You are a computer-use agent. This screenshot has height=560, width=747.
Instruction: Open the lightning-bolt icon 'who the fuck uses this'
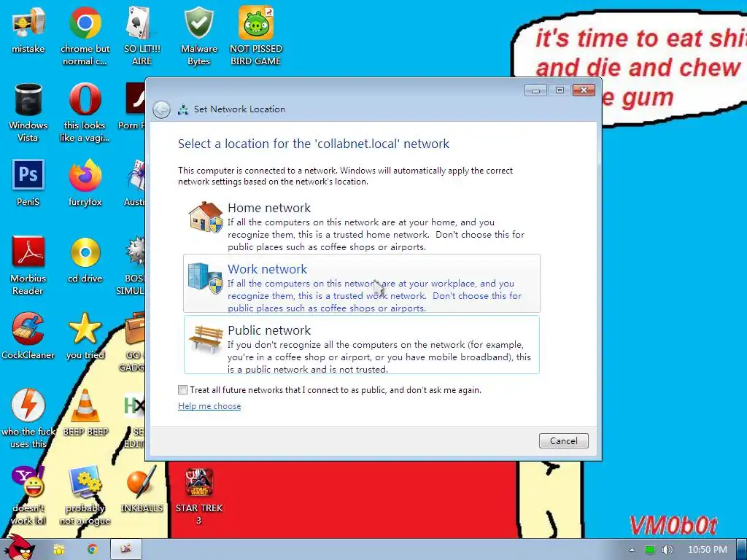coord(28,419)
